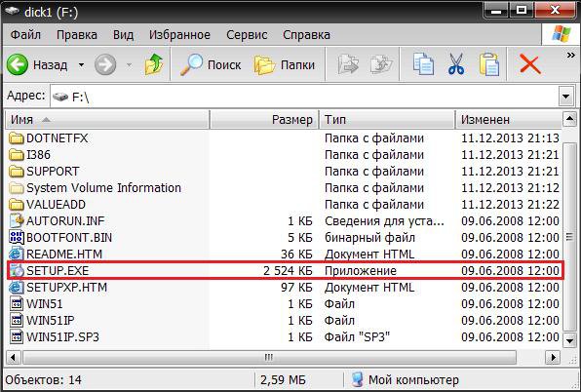Image resolution: width=581 pixels, height=392 pixels.
Task: Sort by the Изменен column header
Action: pyautogui.click(x=509, y=120)
